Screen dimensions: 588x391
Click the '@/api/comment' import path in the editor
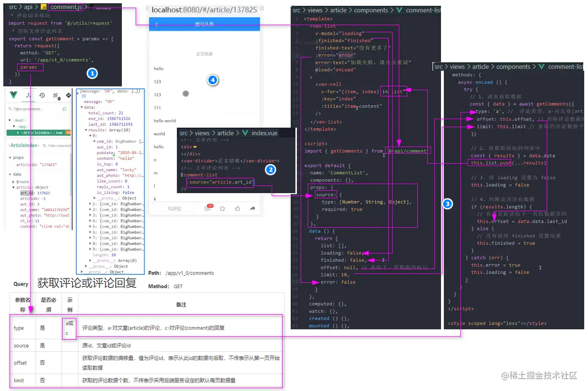(408, 151)
